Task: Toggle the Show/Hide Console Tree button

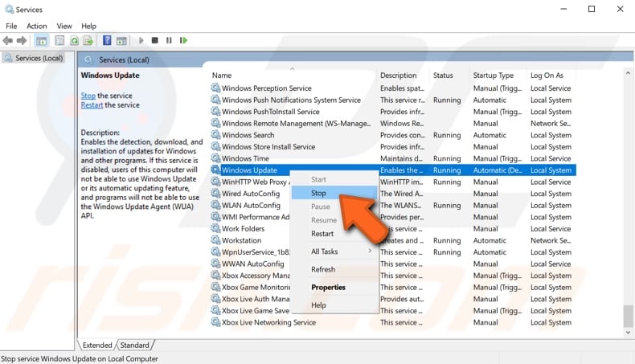Action: tap(41, 40)
